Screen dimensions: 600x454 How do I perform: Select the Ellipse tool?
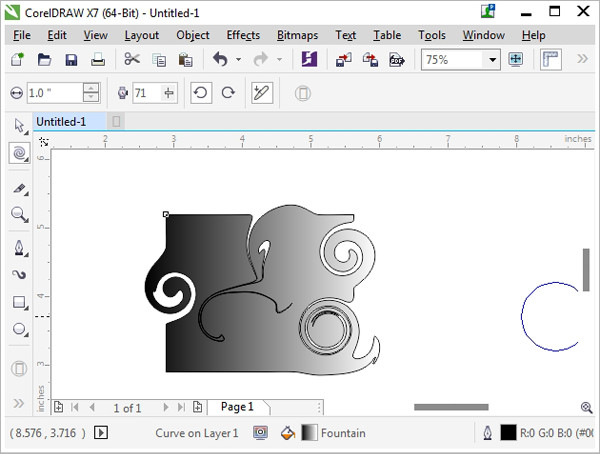pyautogui.click(x=19, y=329)
